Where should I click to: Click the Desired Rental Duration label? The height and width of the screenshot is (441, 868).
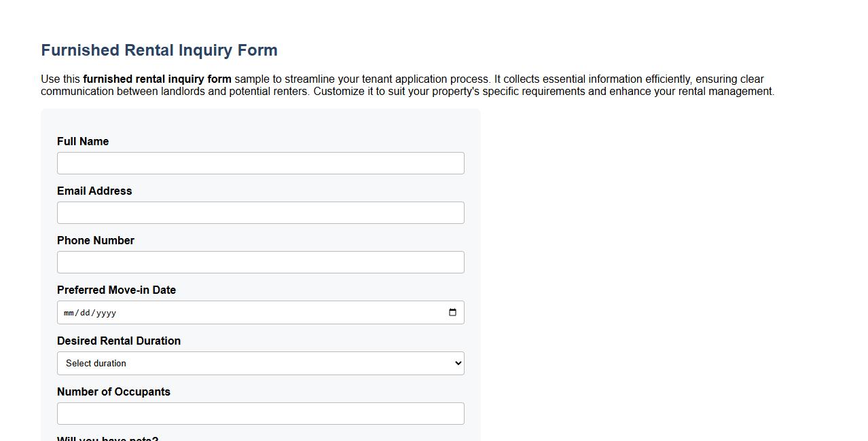click(119, 341)
